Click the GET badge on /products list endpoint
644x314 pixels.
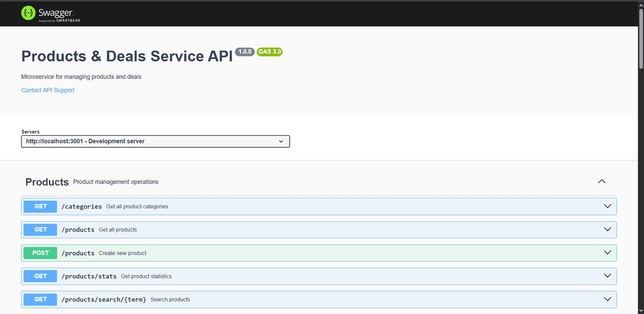click(x=40, y=229)
